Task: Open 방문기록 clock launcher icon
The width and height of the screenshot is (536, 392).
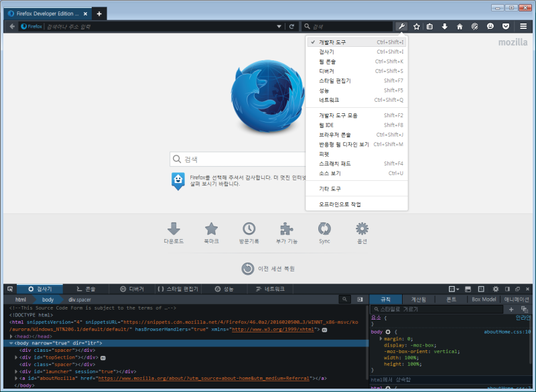Action: 249,233
